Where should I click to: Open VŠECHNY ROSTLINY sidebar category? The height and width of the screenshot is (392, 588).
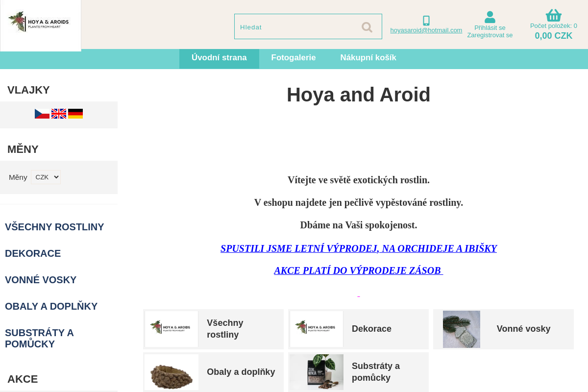(54, 227)
